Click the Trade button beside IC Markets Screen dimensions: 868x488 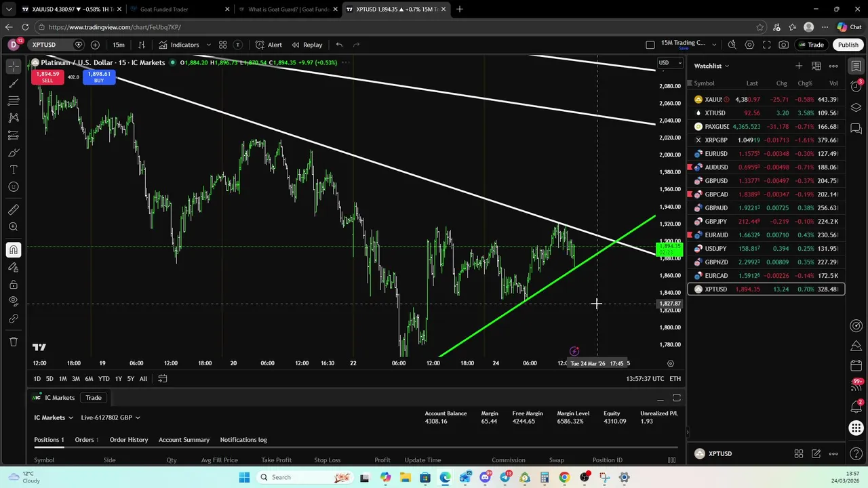[x=94, y=398]
